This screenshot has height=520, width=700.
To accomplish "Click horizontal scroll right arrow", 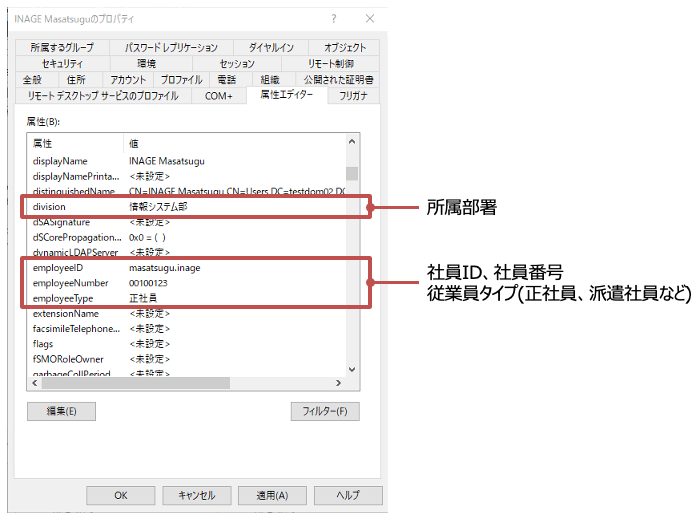I will point(338,383).
